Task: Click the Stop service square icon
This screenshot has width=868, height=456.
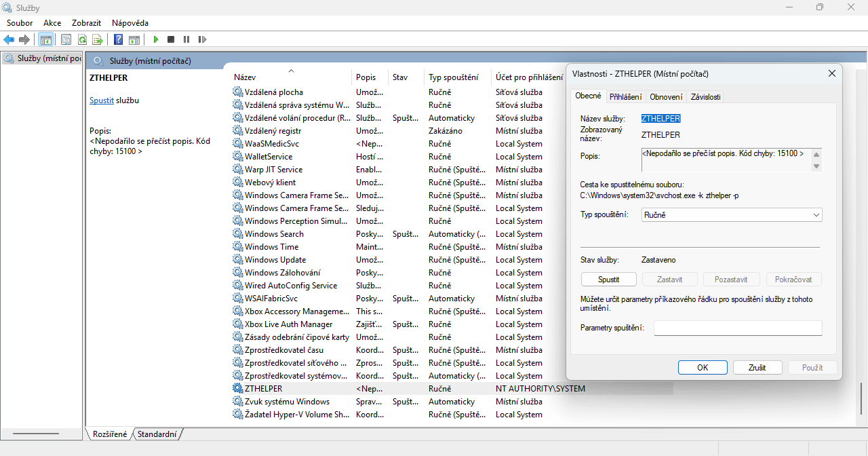Action: [171, 39]
